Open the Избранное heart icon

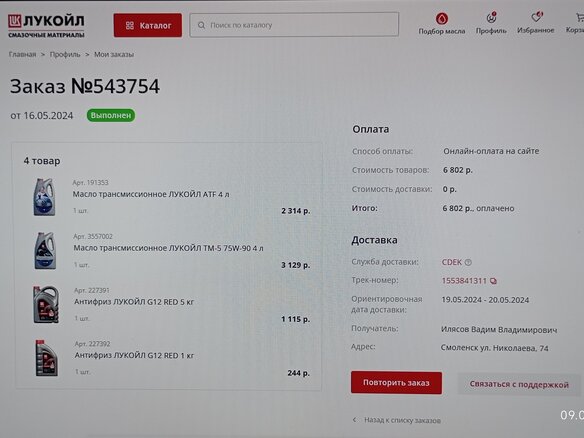pyautogui.click(x=537, y=17)
